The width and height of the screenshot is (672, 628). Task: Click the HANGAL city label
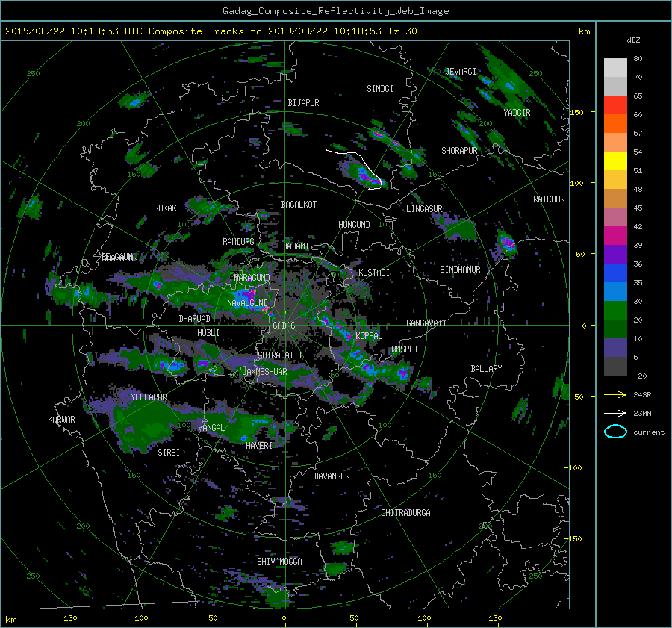(211, 428)
